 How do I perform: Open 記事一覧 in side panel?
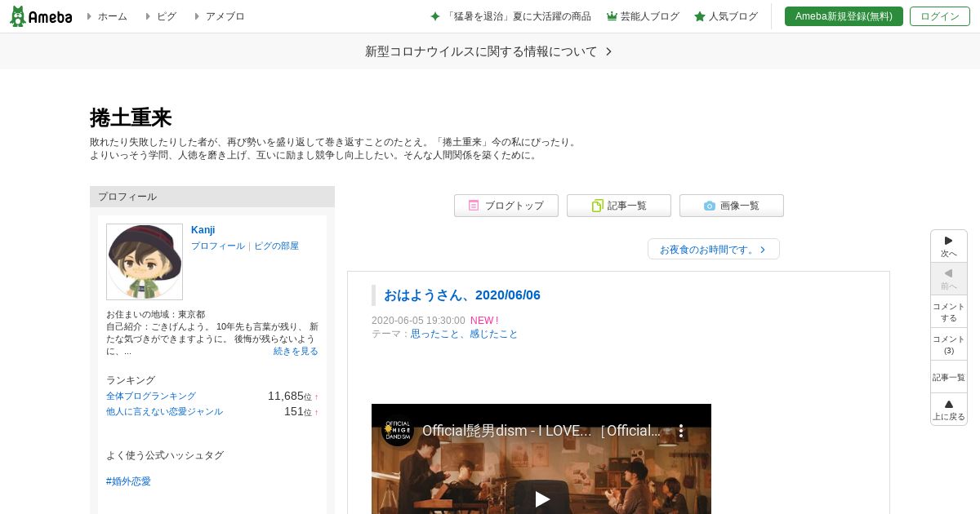tap(949, 377)
